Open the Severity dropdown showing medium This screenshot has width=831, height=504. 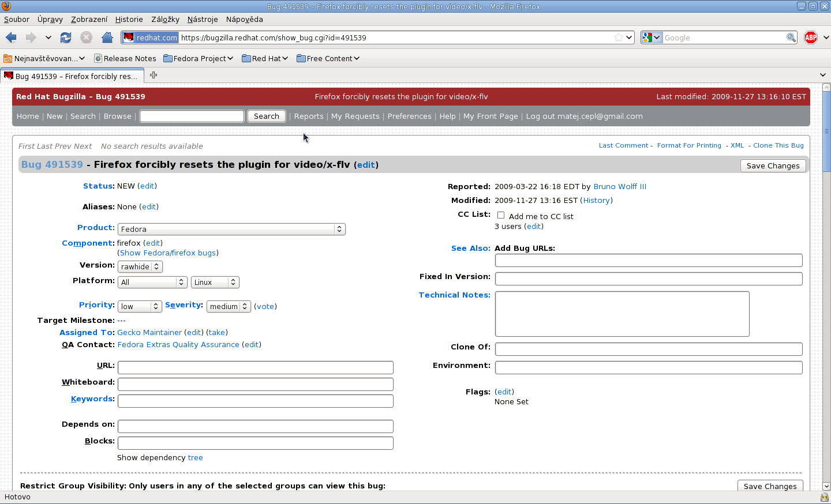(229, 306)
